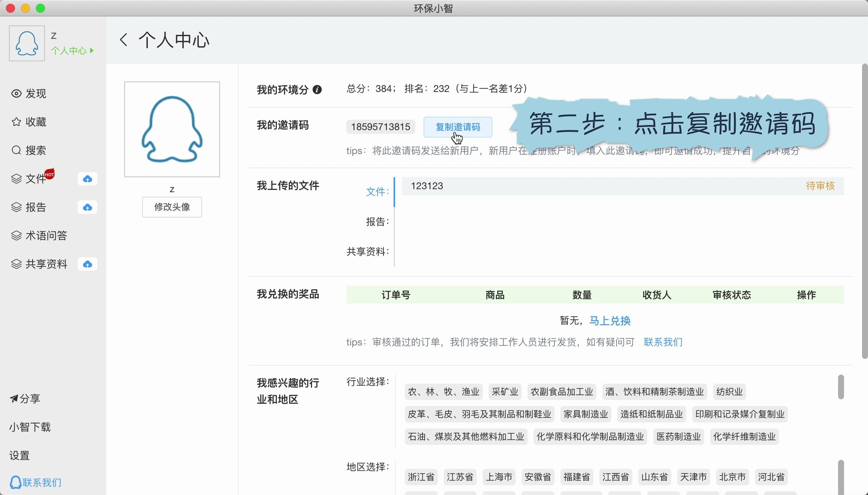868x495 pixels.
Task: Switch to the 文件 uploaded files tab
Action: click(x=378, y=192)
